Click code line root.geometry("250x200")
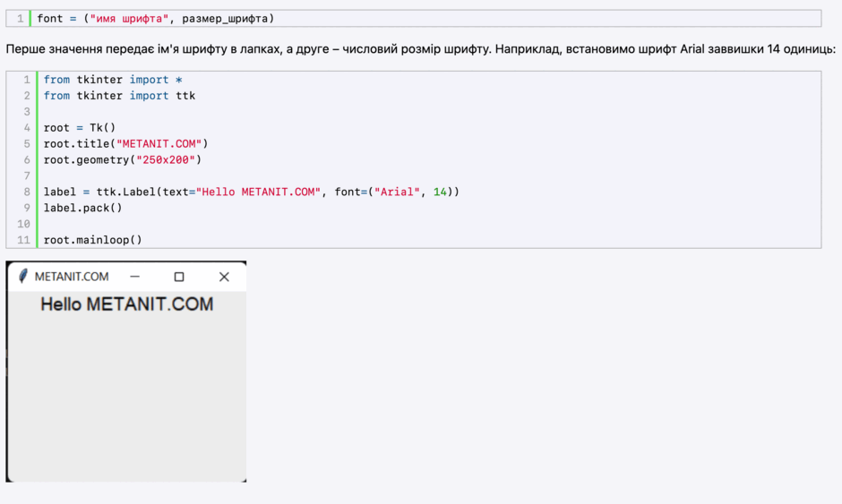This screenshot has height=504, width=842. 123,160
